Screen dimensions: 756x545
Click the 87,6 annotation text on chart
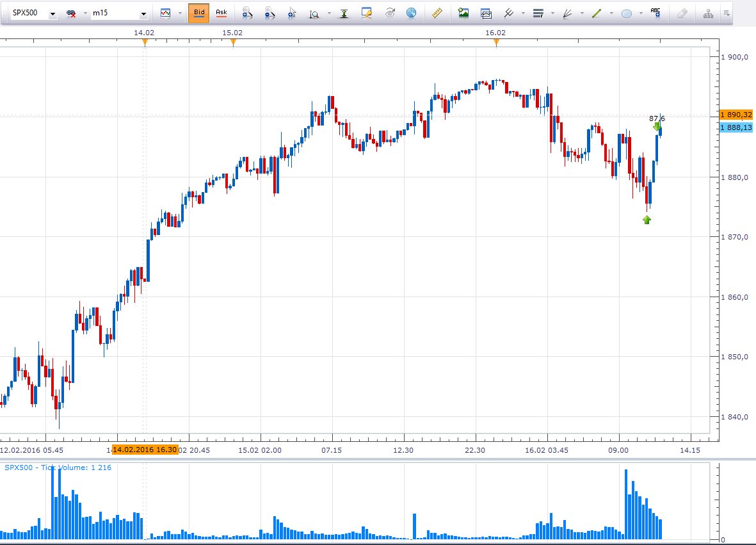coord(657,118)
